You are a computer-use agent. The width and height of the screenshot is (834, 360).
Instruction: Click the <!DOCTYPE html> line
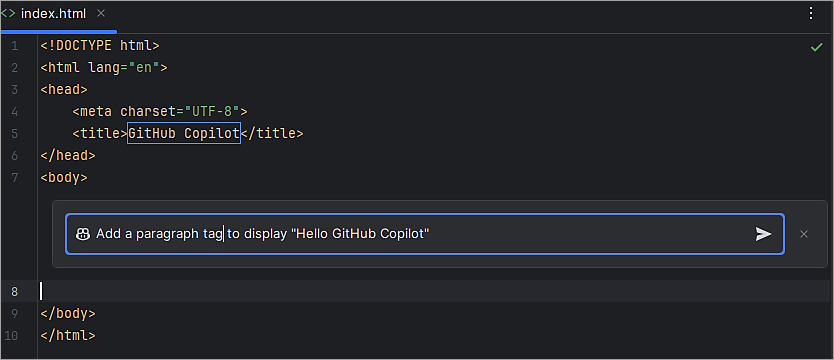(x=100, y=46)
